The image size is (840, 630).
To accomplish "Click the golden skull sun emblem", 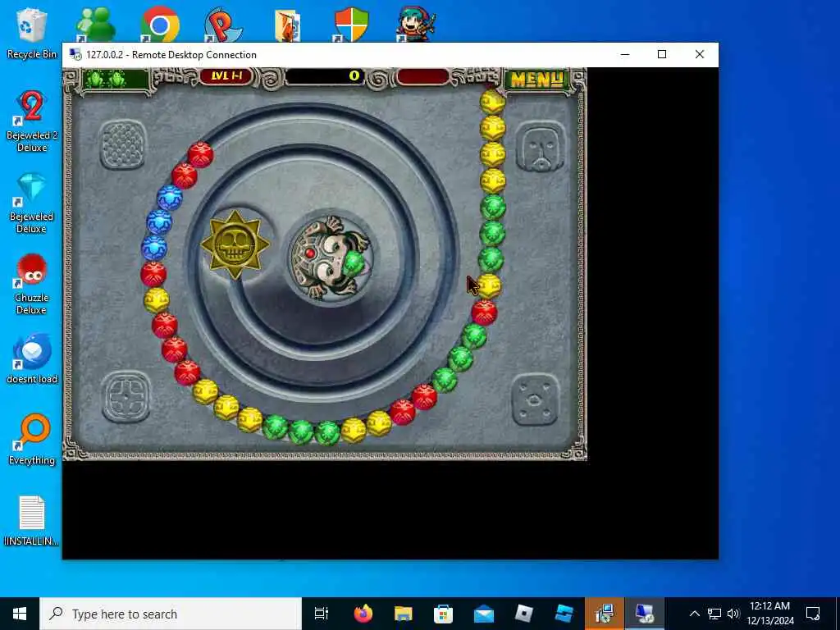I will pos(235,244).
